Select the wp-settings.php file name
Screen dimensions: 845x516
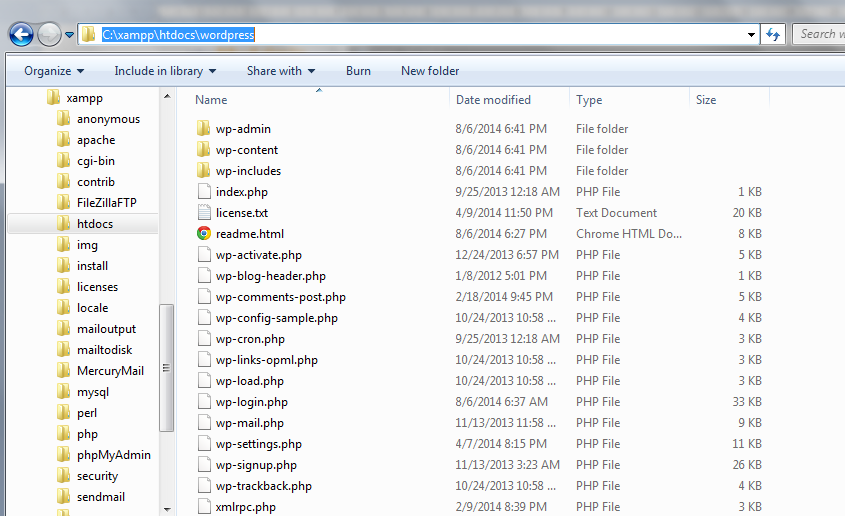coord(259,444)
